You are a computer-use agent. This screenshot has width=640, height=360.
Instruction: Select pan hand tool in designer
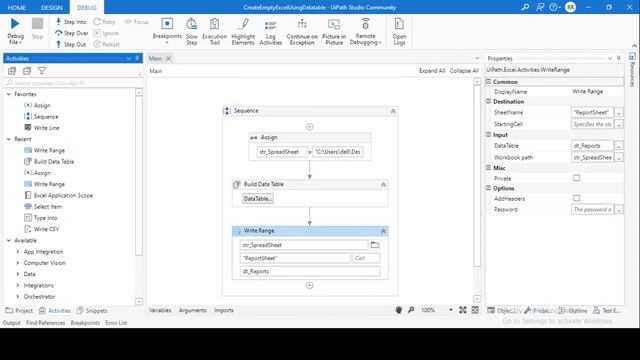[x=399, y=310]
